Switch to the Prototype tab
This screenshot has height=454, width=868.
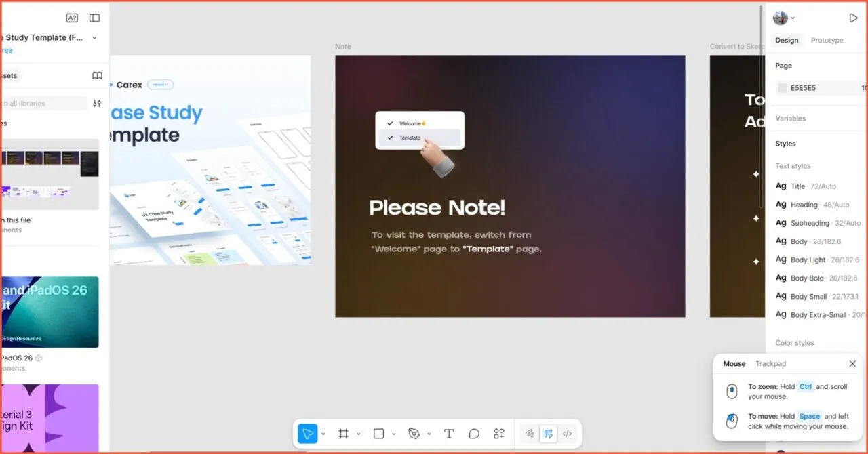click(827, 40)
